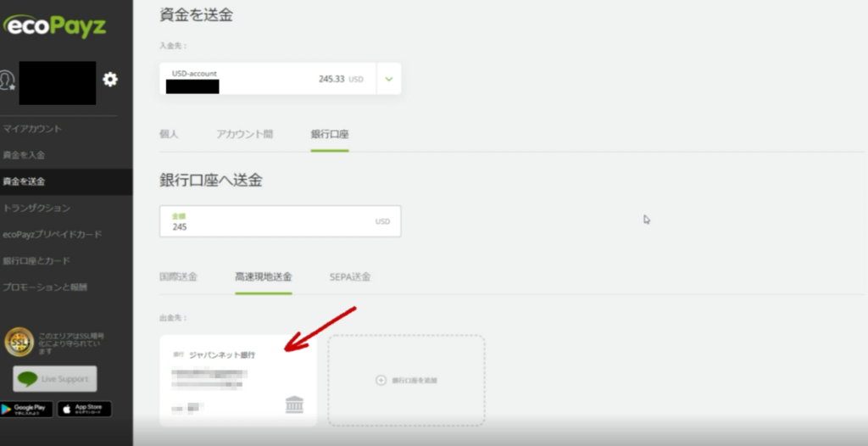Viewport: 868px width, 446px height.
Task: Select the ジャパンネット銀行 bank account card
Action: 237,380
